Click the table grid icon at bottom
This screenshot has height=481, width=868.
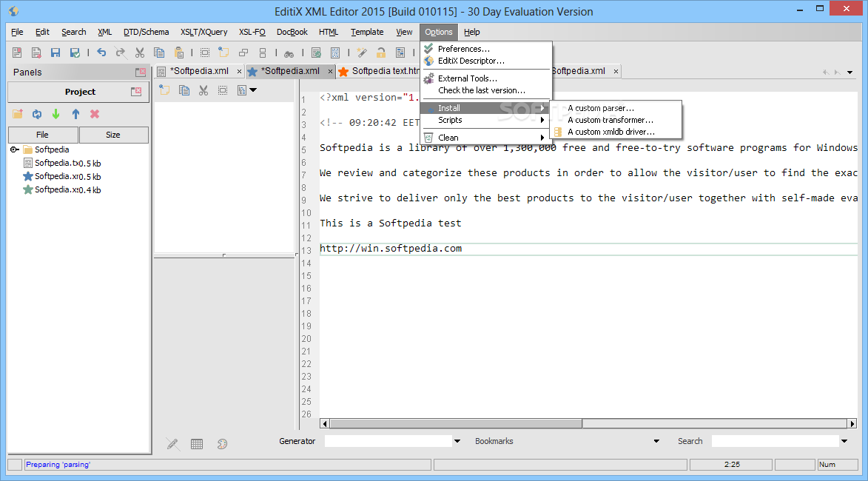coord(197,444)
